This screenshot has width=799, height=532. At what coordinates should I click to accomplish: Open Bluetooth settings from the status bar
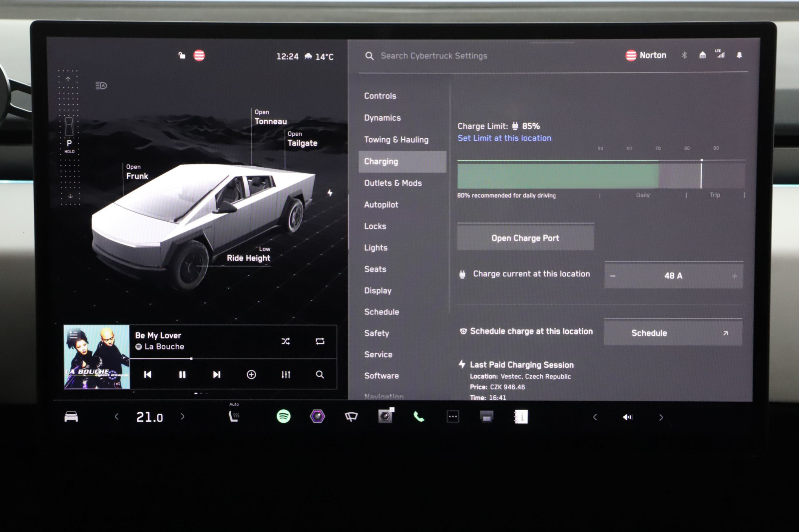tap(684, 56)
